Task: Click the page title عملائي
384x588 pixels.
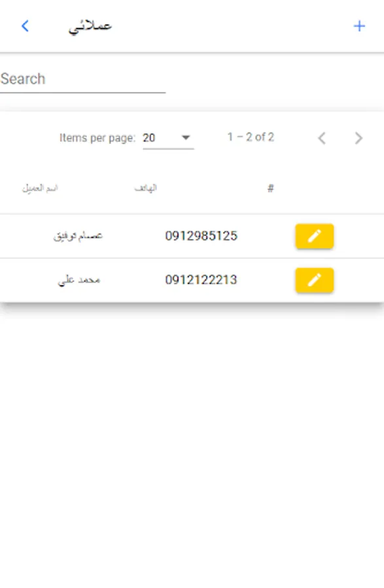Action: [x=90, y=27]
